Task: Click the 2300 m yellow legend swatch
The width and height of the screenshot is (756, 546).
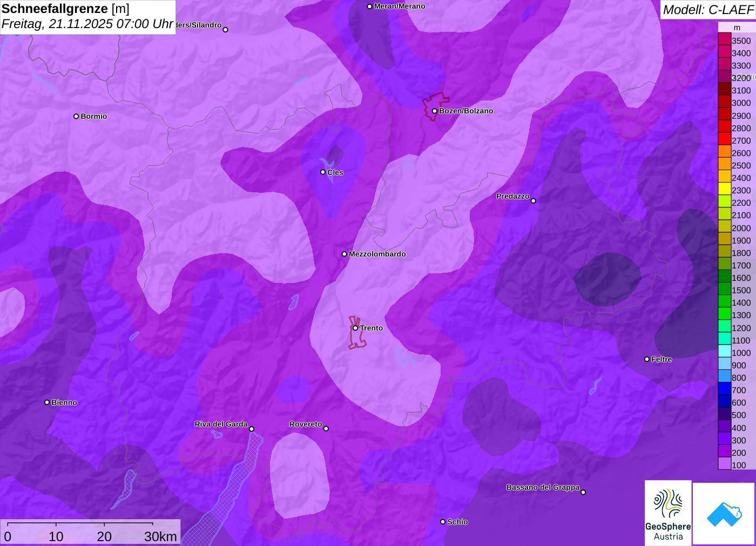Action: pyautogui.click(x=725, y=189)
